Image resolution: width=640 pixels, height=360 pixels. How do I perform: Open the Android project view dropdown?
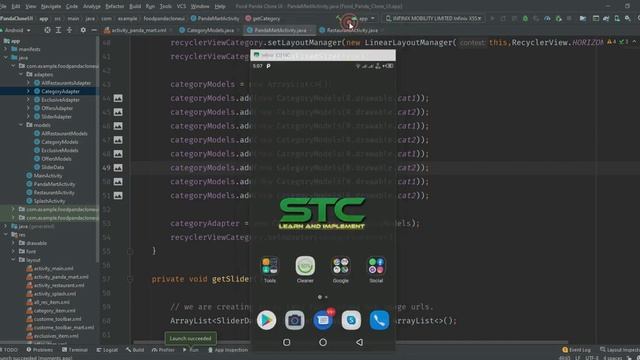pyautogui.click(x=16, y=30)
